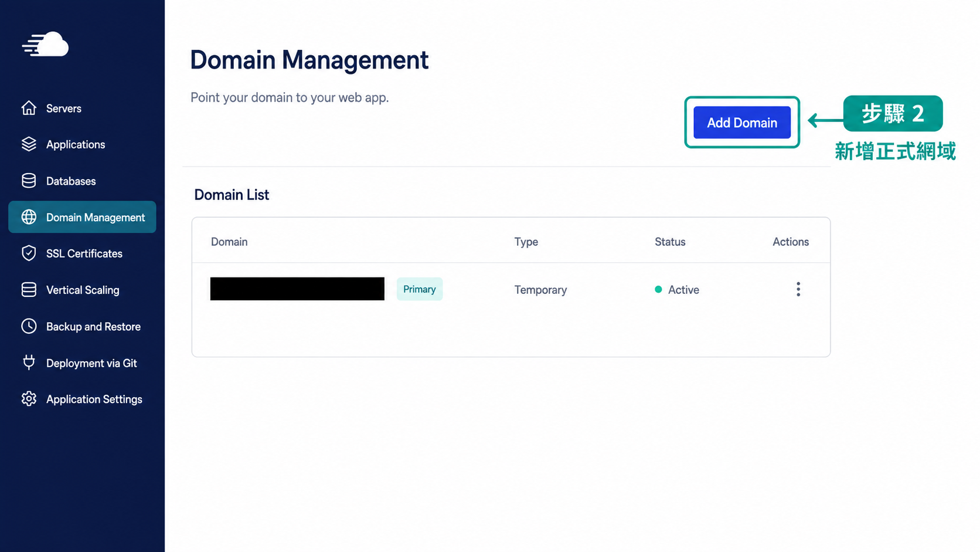Image resolution: width=980 pixels, height=552 pixels.
Task: Open the three-dot actions menu for the domain
Action: coord(798,289)
